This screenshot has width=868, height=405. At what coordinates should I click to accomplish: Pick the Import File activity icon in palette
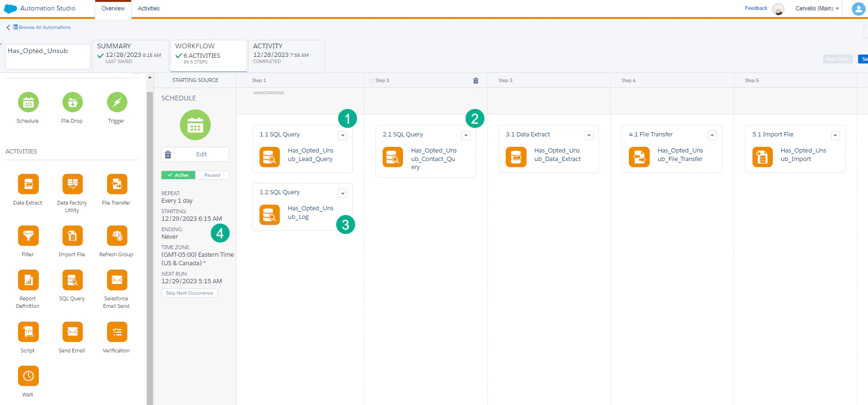click(x=72, y=235)
